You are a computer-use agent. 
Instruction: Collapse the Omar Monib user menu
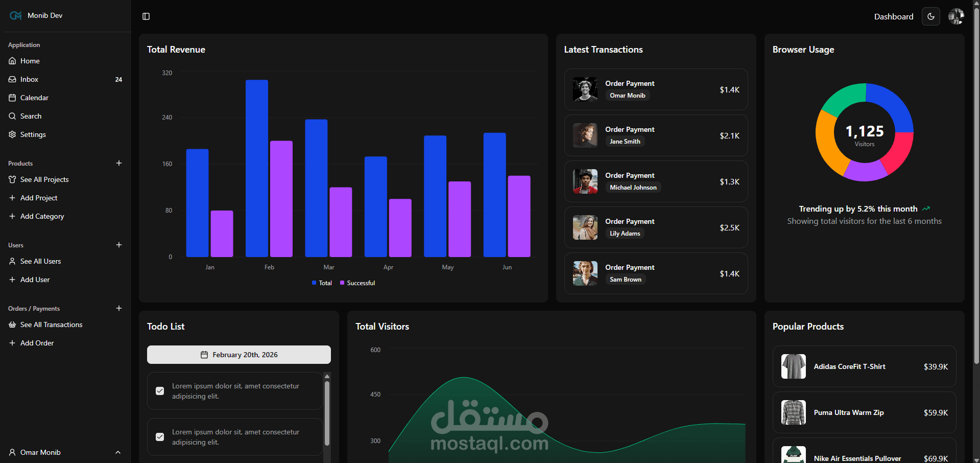click(x=118, y=452)
